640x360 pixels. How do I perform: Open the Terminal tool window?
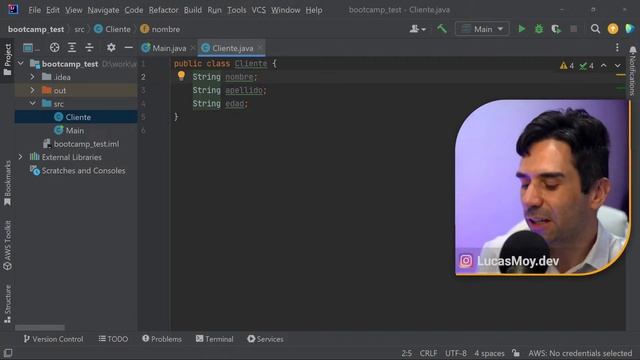click(214, 339)
